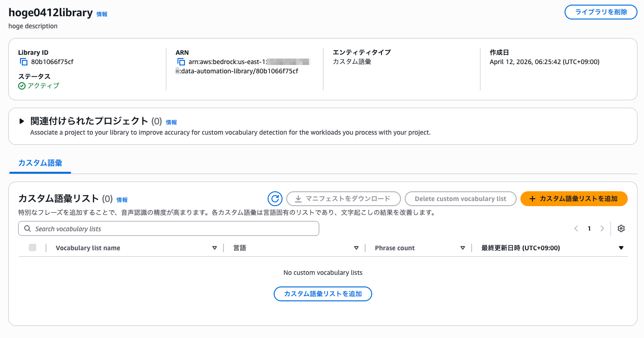Copy the Library ID using its copy icon
Image resolution: width=644 pixels, height=338 pixels.
point(23,61)
